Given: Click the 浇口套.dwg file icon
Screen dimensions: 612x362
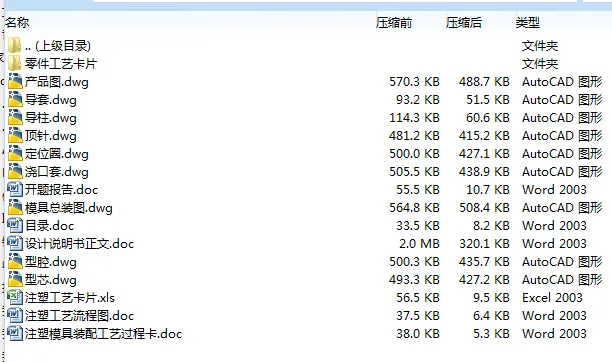Looking at the screenshot, I should 15,171.
